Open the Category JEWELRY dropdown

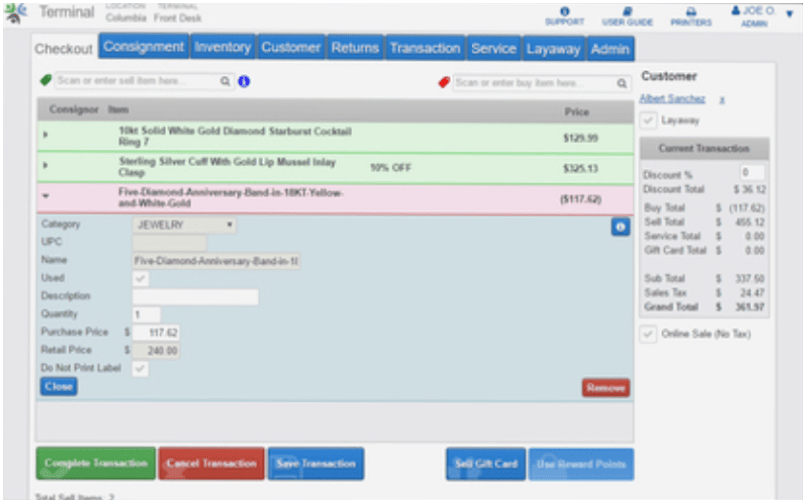tap(185, 225)
